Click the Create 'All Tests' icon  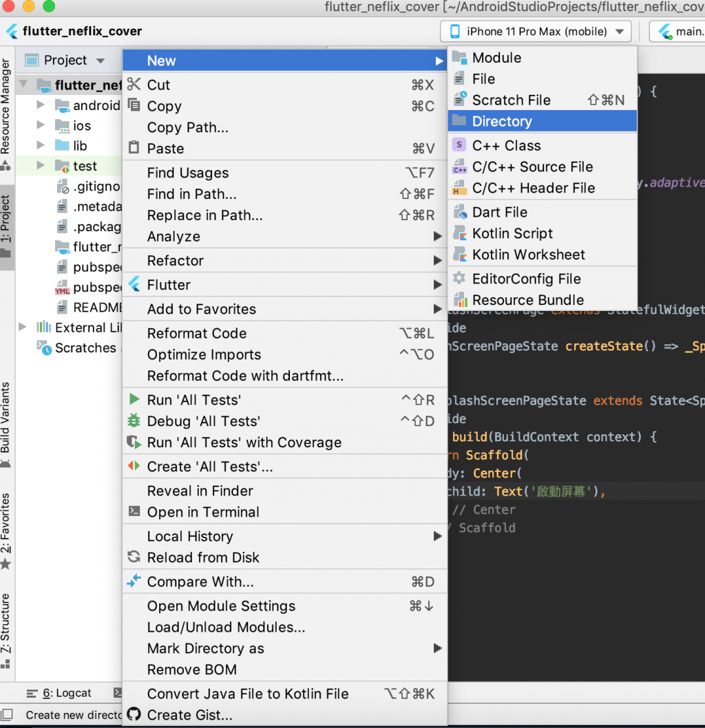coord(134,466)
